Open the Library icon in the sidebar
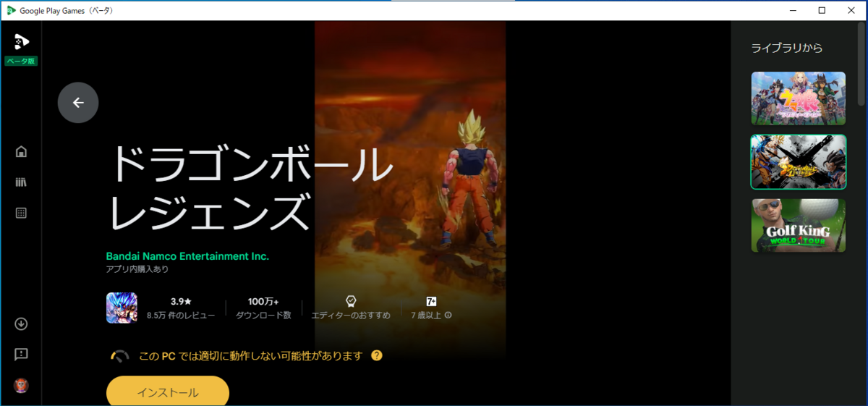This screenshot has width=868, height=406. (x=21, y=182)
